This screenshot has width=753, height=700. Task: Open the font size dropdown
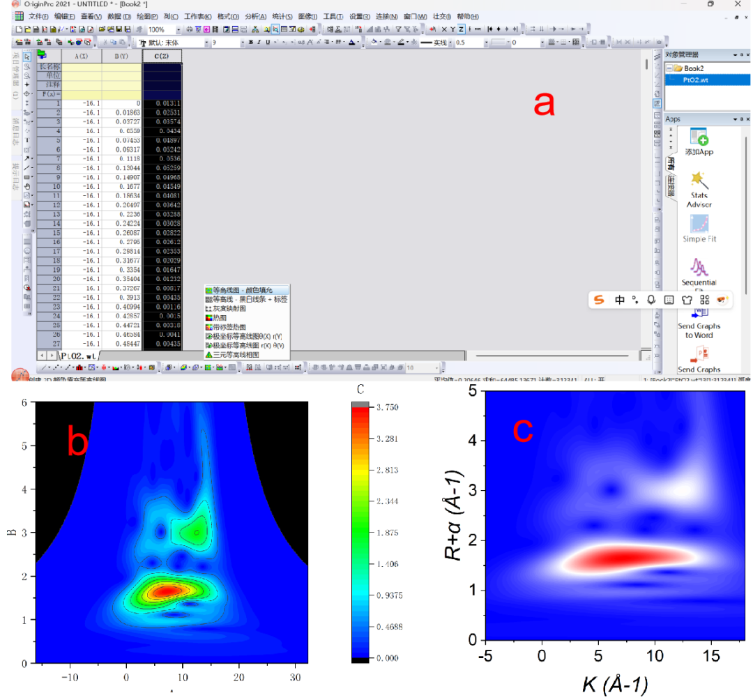click(x=243, y=43)
